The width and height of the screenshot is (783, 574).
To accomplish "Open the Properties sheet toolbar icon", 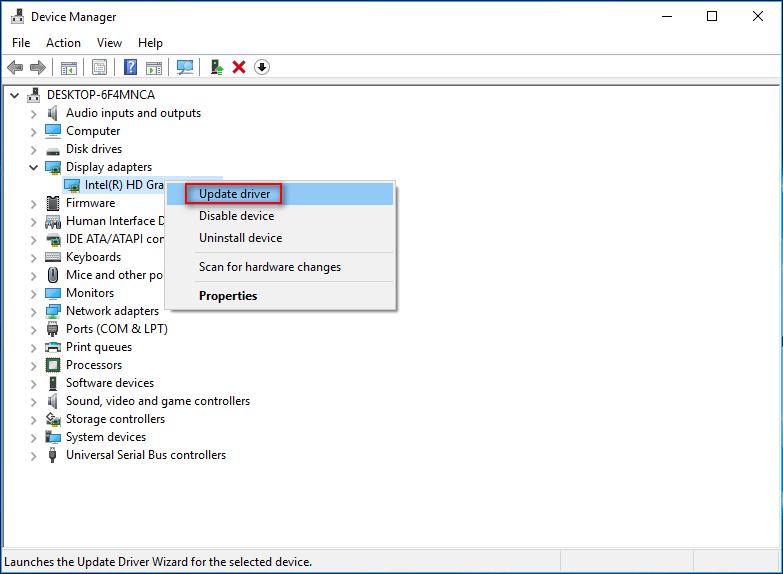I will click(x=99, y=67).
